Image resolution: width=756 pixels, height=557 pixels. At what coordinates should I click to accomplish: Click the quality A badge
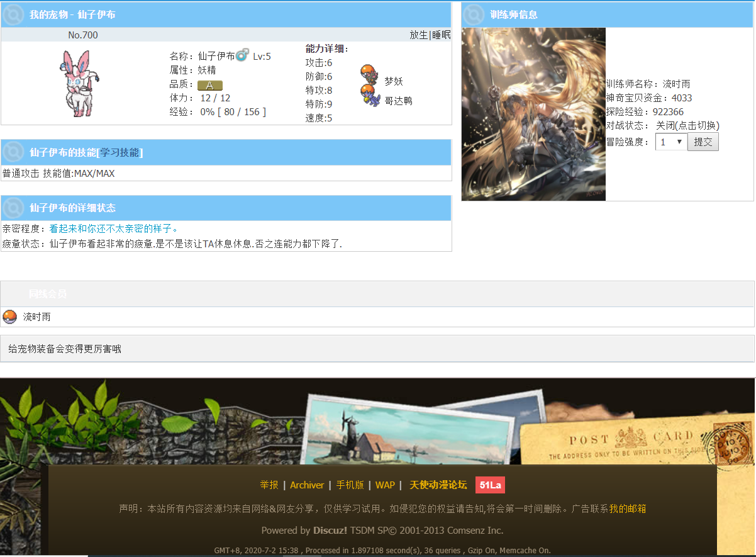pyautogui.click(x=210, y=85)
